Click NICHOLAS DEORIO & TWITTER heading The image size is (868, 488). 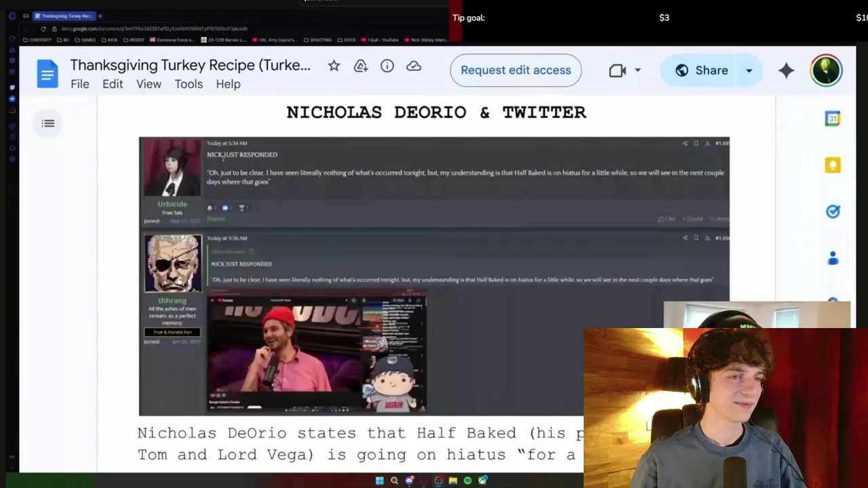coord(436,112)
